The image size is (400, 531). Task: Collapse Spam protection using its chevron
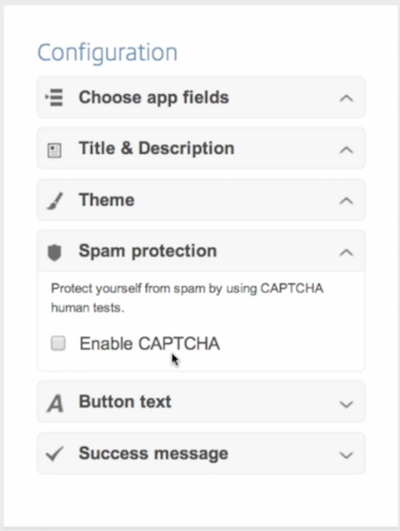346,252
